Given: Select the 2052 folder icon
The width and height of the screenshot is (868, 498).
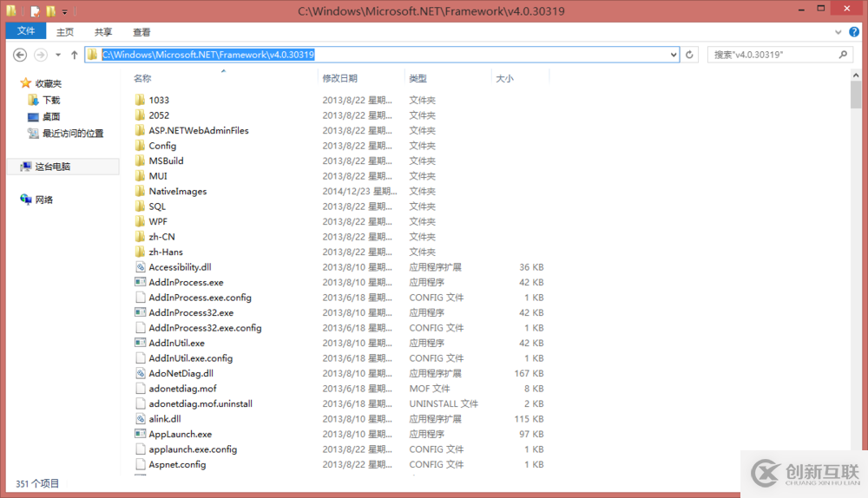Looking at the screenshot, I should 140,115.
